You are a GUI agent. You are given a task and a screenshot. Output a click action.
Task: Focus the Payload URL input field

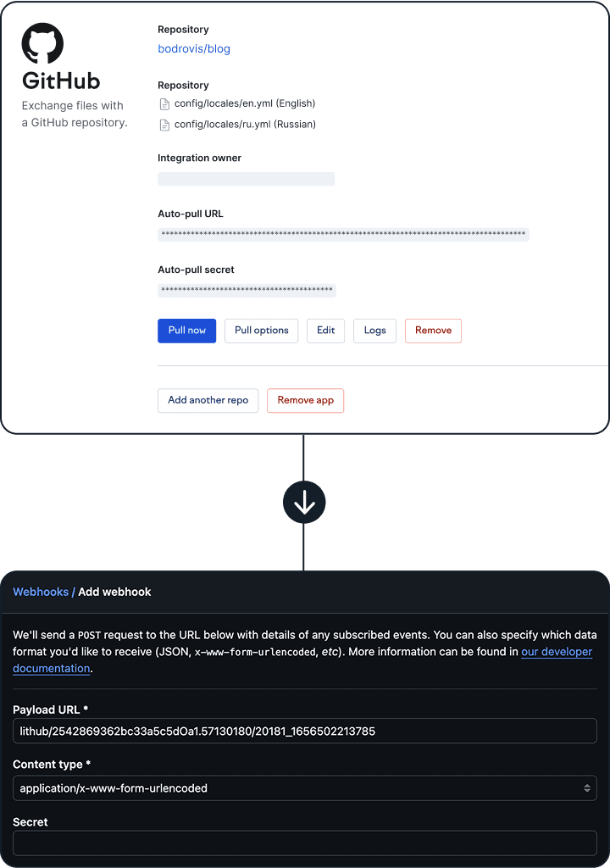pyautogui.click(x=304, y=731)
